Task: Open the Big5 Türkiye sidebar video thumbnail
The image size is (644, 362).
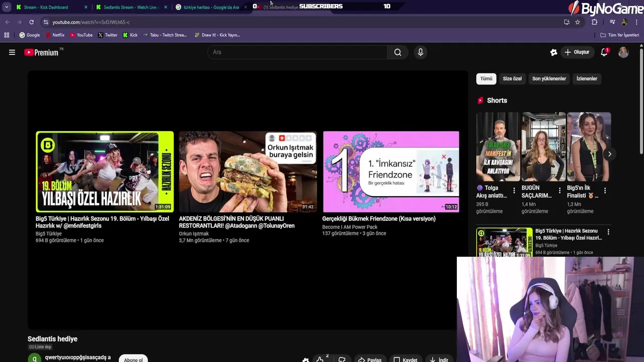Action: pyautogui.click(x=504, y=242)
